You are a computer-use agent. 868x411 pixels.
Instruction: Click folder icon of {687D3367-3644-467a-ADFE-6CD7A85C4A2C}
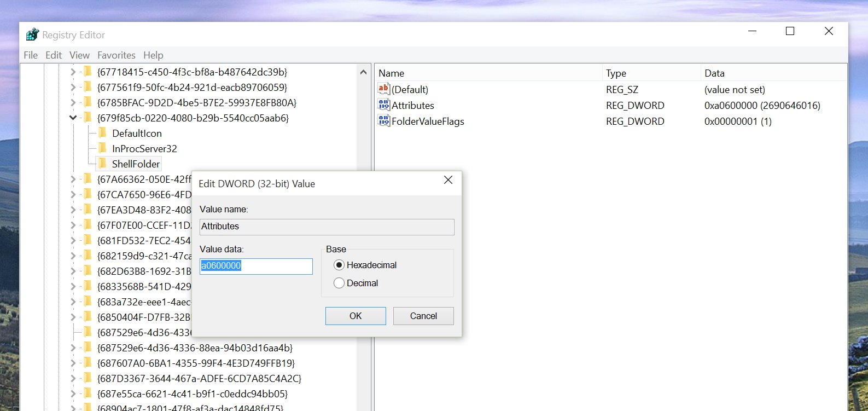87,378
